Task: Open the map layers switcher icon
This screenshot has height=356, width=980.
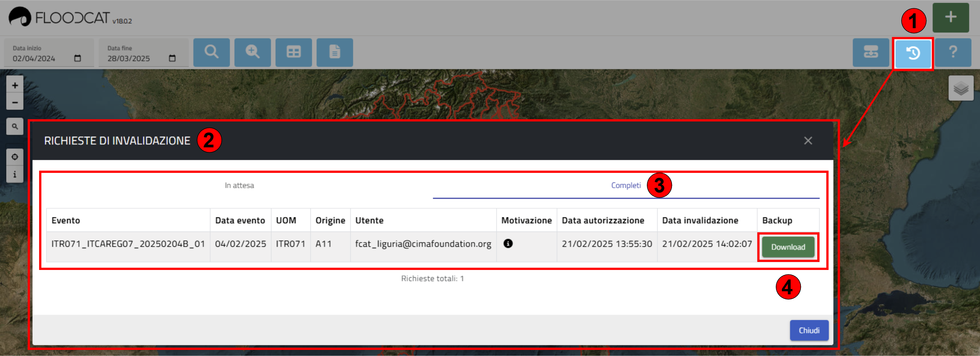Action: 961,88
